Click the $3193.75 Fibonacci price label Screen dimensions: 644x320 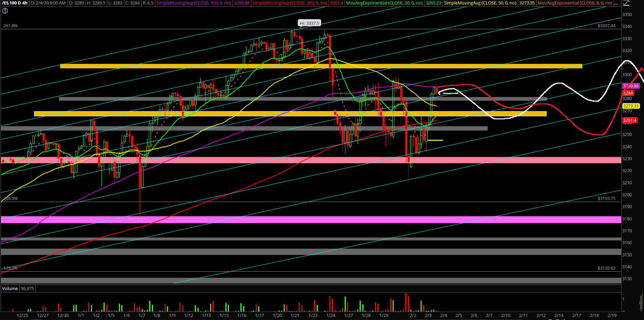pyautogui.click(x=606, y=199)
